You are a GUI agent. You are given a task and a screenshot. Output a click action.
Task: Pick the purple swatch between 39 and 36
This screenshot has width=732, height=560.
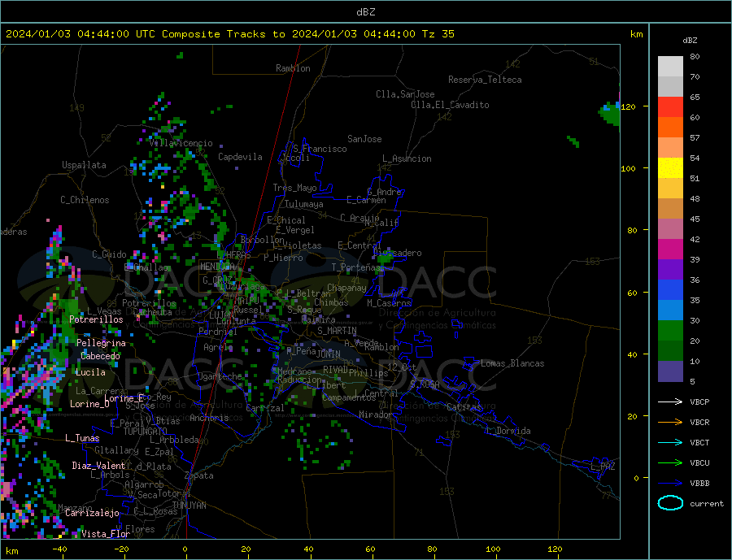coord(670,270)
